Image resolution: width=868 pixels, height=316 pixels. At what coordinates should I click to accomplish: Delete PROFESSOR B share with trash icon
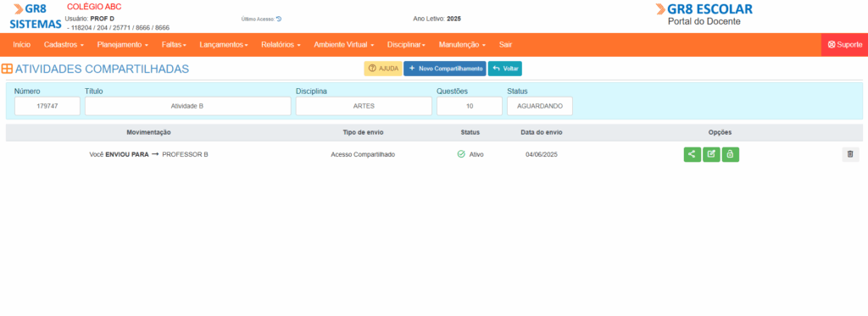point(850,154)
